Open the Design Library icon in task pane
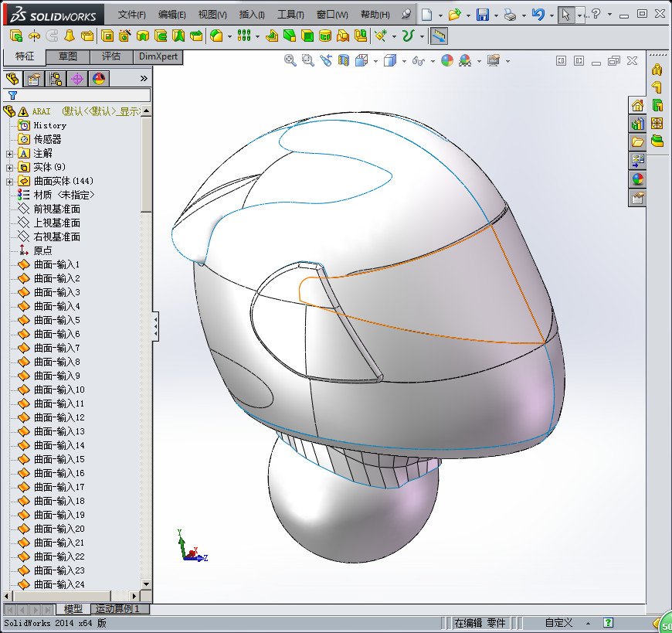This screenshot has width=672, height=633. point(637,124)
